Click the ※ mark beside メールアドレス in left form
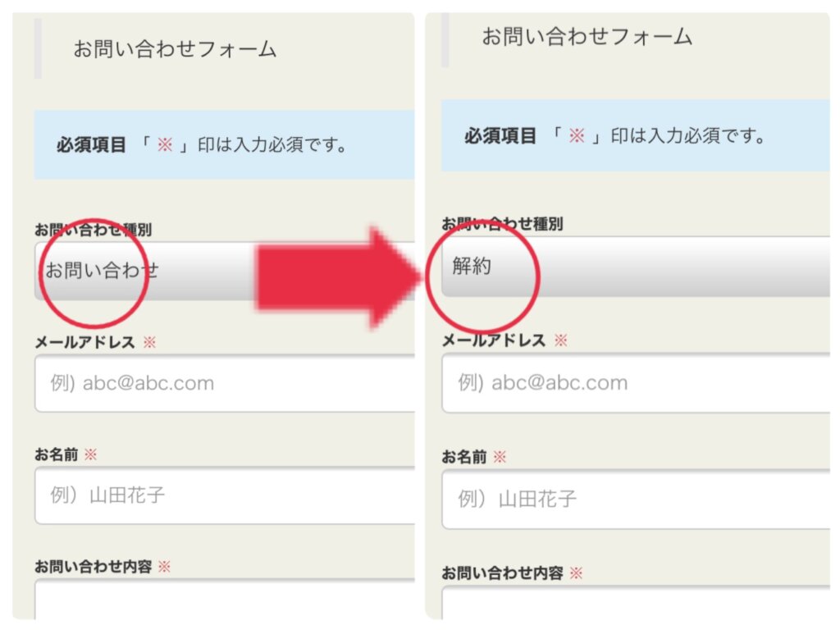840x630 pixels. coord(149,342)
